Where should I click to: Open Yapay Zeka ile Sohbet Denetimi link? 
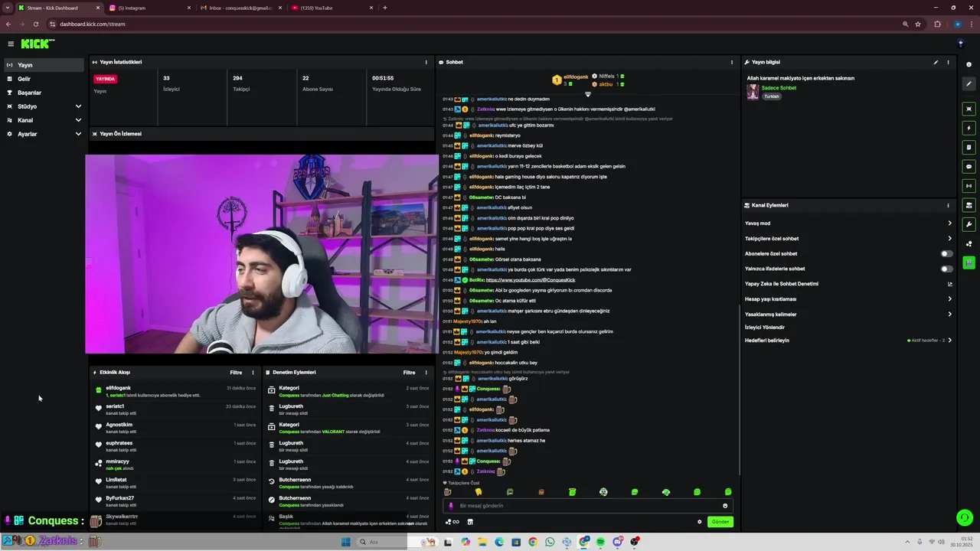(x=848, y=284)
